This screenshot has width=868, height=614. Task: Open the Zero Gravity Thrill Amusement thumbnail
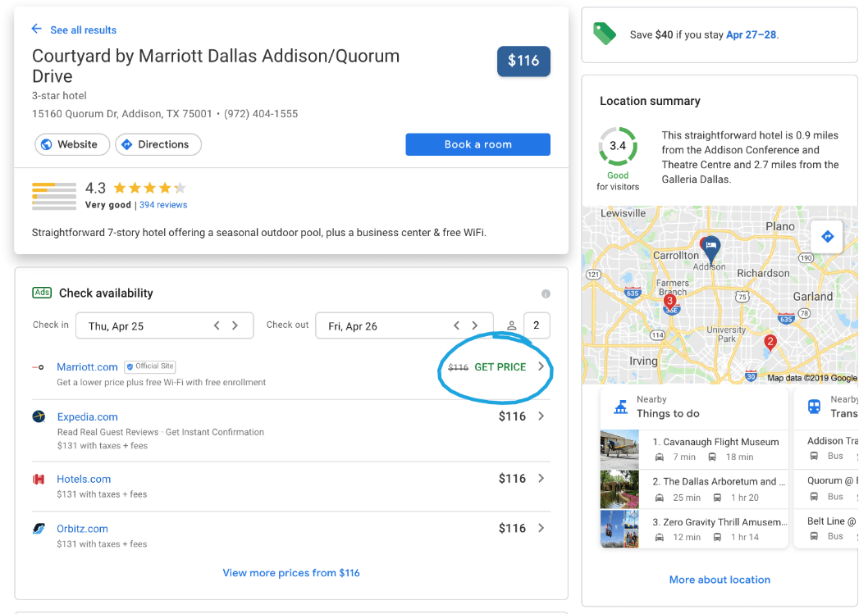coord(619,529)
